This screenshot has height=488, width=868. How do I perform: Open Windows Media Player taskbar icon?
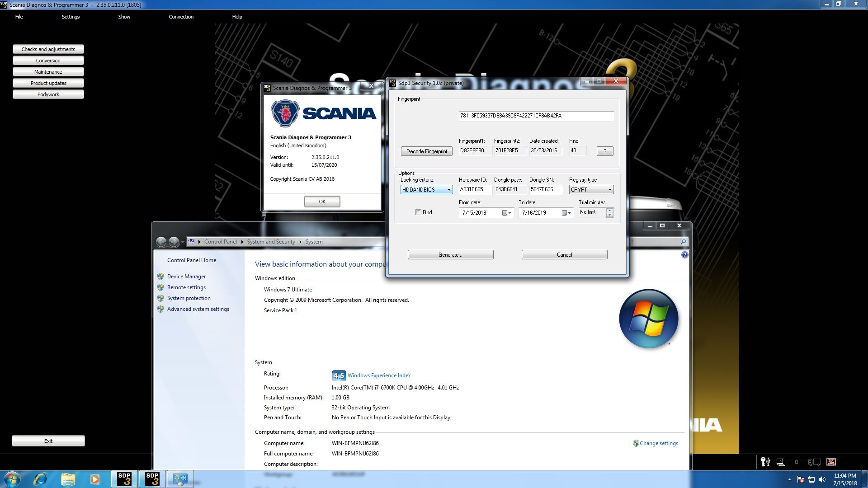pyautogui.click(x=95, y=479)
